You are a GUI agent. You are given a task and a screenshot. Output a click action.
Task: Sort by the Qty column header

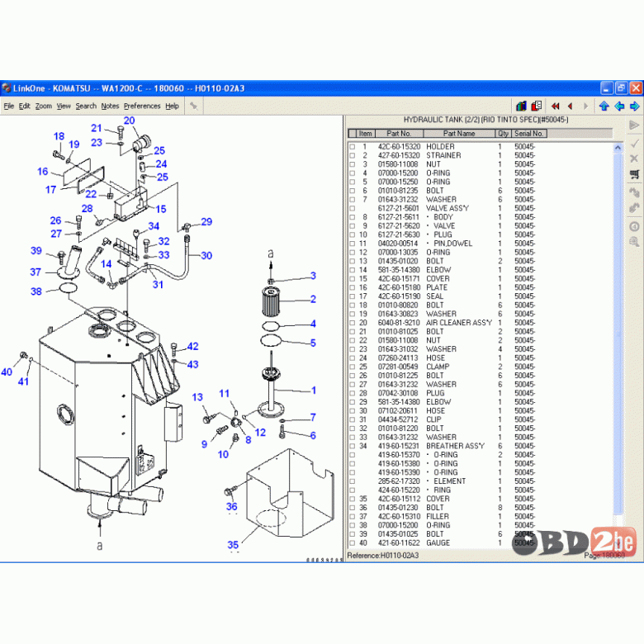click(x=503, y=134)
